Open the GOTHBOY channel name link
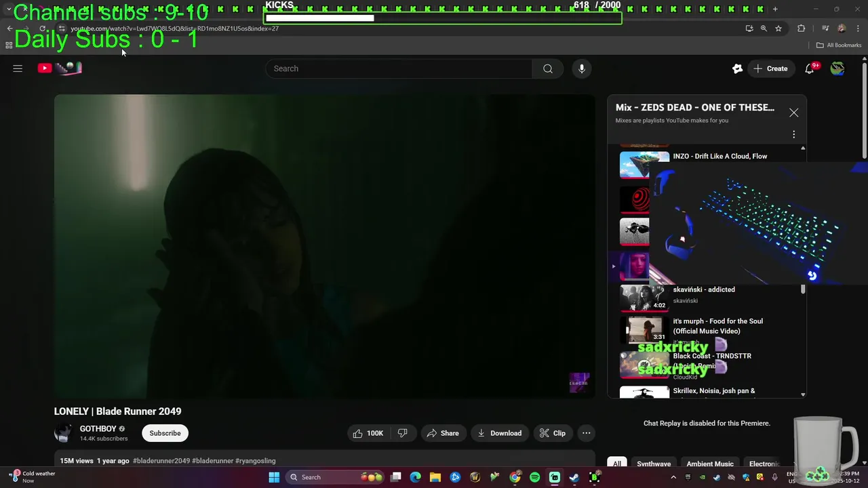Screen dimensions: 868x488 coord(98,429)
